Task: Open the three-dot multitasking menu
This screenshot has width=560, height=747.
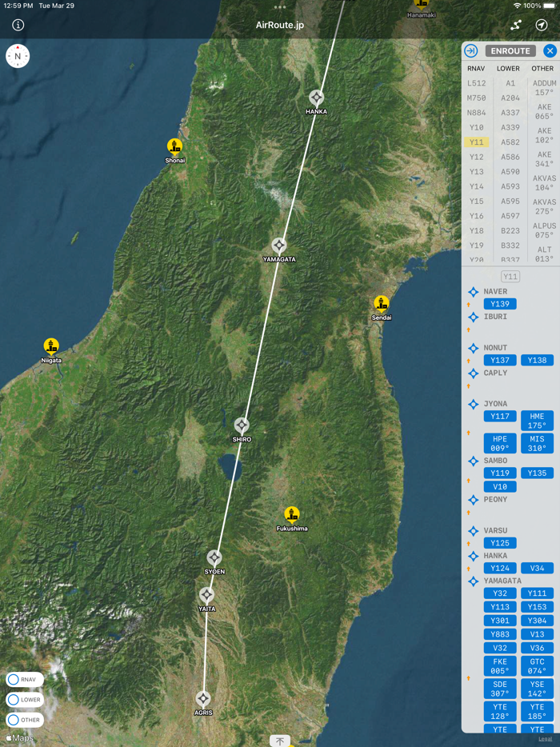Action: pos(280,7)
